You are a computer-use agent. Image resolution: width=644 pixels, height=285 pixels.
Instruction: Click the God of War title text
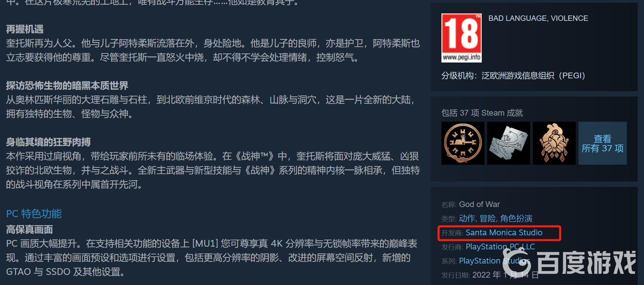coord(479,204)
